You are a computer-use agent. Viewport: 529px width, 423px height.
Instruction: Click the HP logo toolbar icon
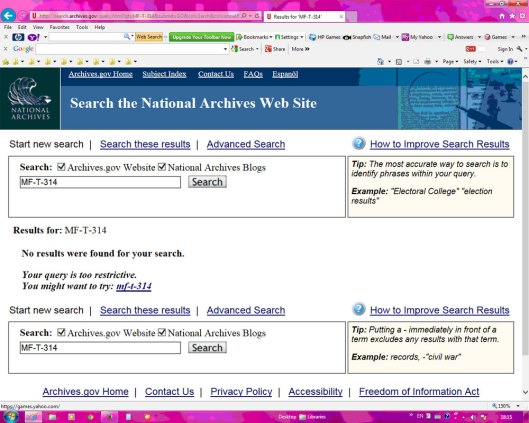18,37
